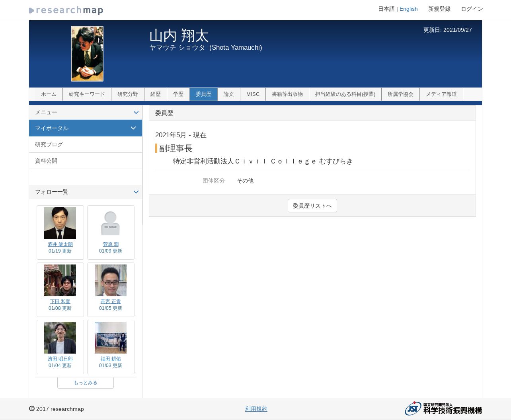Open Shota Yamauchi's profile photo
The width and height of the screenshot is (511, 420).
(x=87, y=54)
